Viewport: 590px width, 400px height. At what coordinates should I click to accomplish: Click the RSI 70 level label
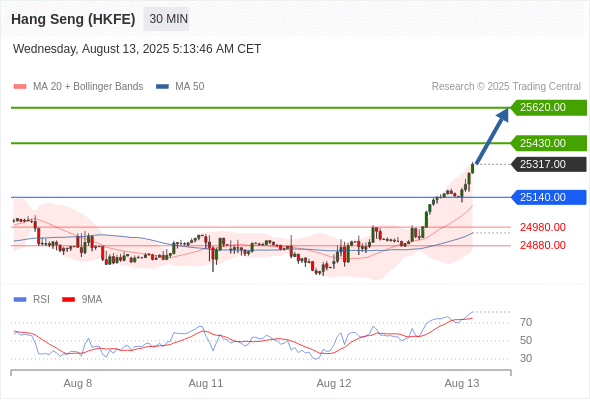(x=526, y=322)
